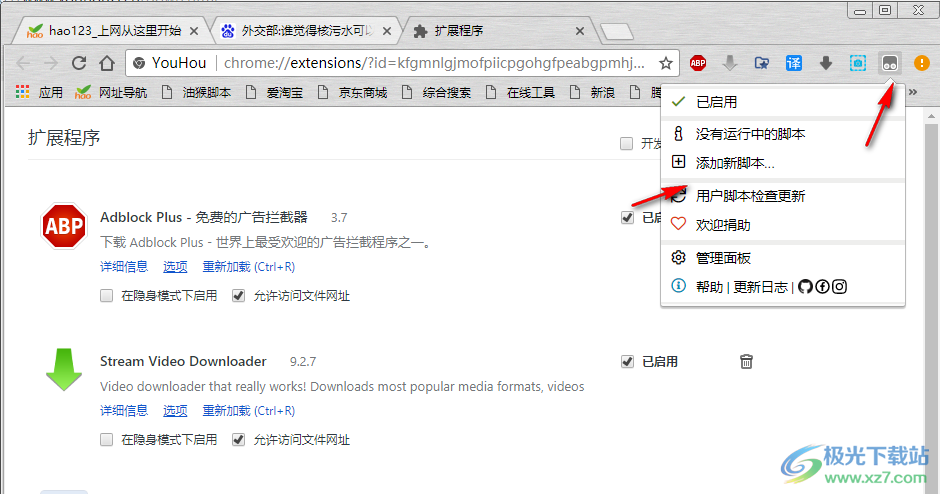Disable Stream Video Downloader enabled checkbox
This screenshot has height=494, width=940.
(x=627, y=361)
